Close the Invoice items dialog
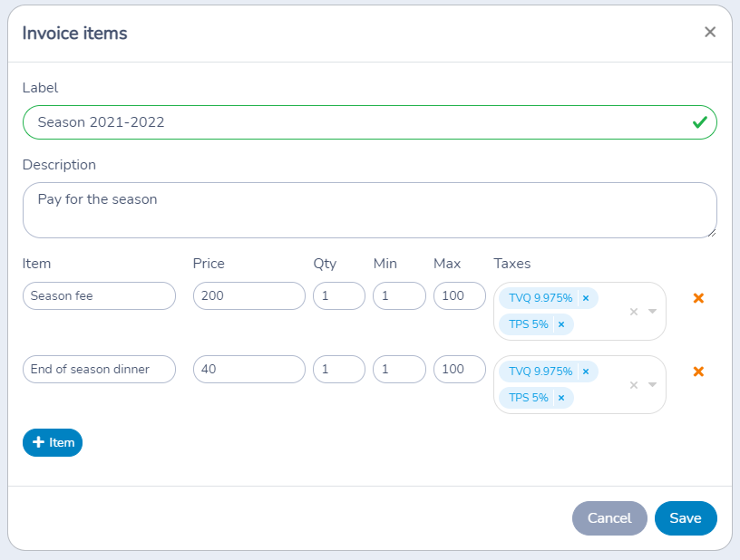Screen dimensions: 740x560 point(710,32)
